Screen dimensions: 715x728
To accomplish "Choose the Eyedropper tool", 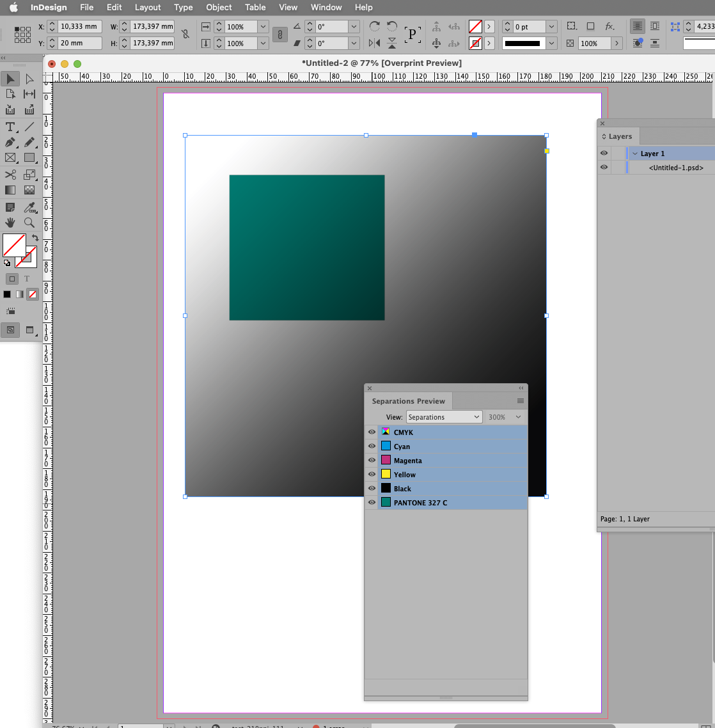I will [29, 207].
